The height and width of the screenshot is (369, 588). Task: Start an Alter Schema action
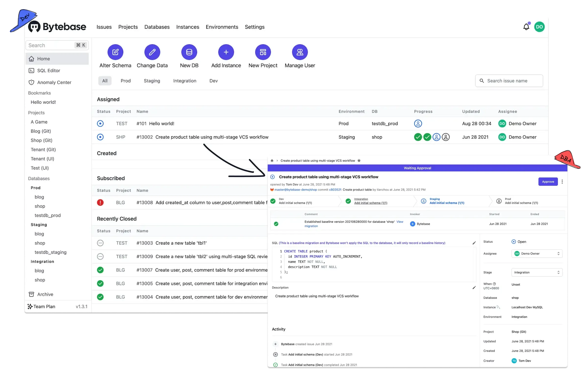[x=115, y=52]
